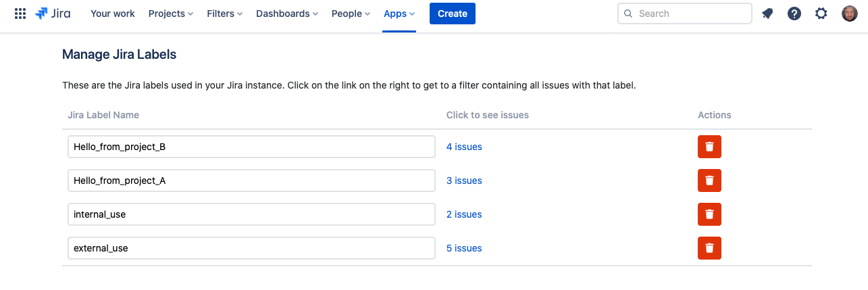Expand the People dropdown

coord(351,14)
